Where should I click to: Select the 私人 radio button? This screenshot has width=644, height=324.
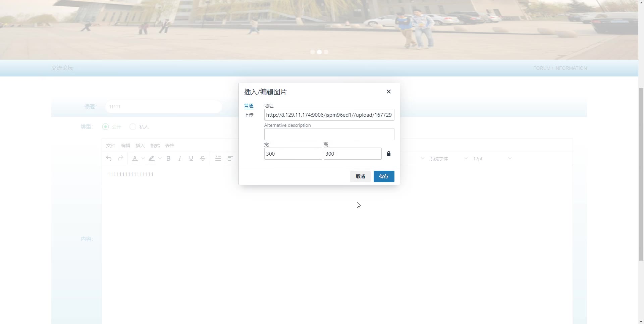pyautogui.click(x=133, y=126)
